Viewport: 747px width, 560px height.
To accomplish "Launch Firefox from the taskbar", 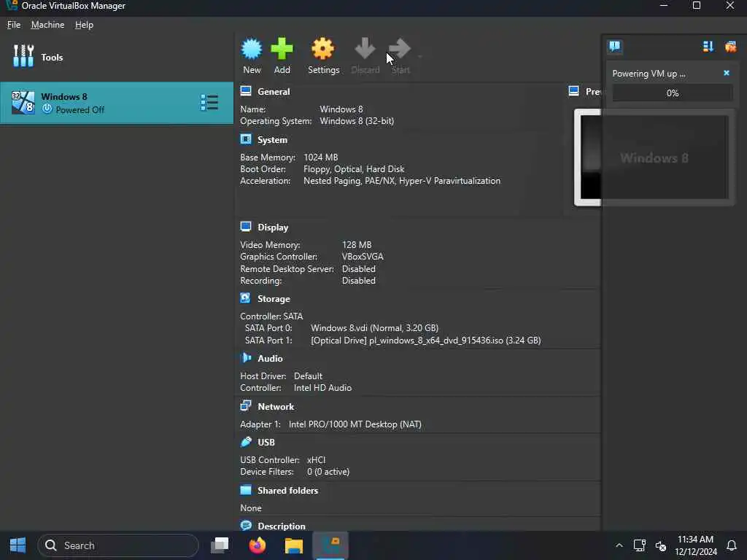I will [x=257, y=545].
